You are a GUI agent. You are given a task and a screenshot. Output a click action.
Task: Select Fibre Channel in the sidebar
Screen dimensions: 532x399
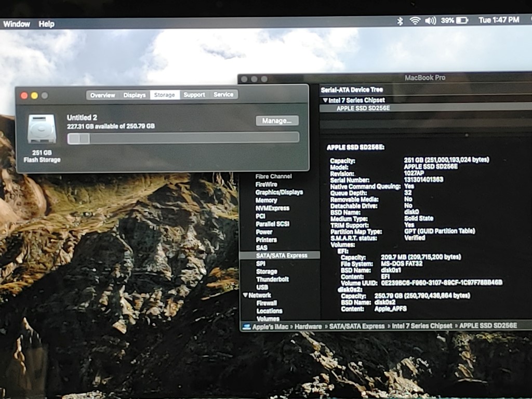coord(273,177)
